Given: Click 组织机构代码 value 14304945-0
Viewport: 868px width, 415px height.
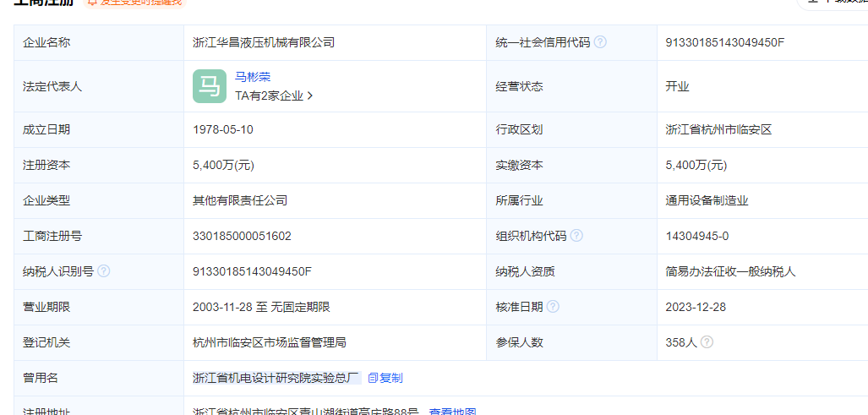Looking at the screenshot, I should [697, 237].
